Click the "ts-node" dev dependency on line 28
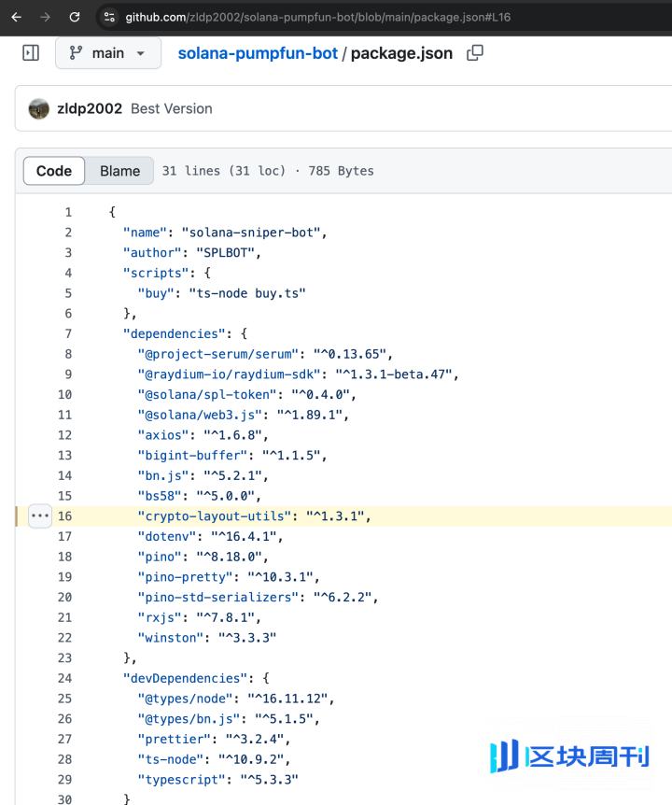Image resolution: width=672 pixels, height=805 pixels. (x=174, y=759)
